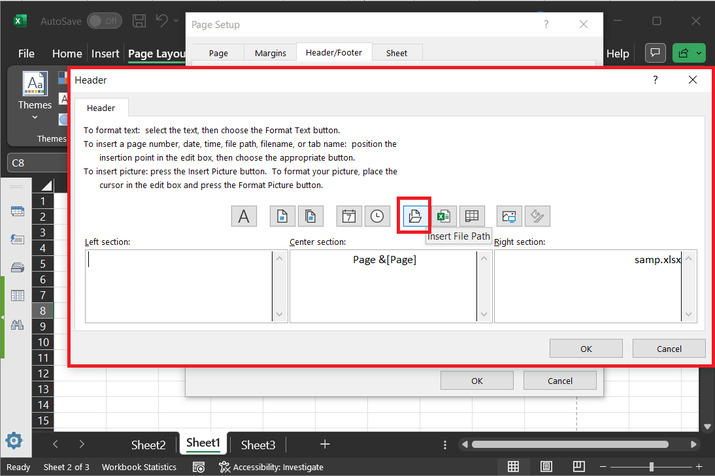Click the Header tab in Header dialog
Viewport: 715px width, 476px height.
[x=101, y=108]
